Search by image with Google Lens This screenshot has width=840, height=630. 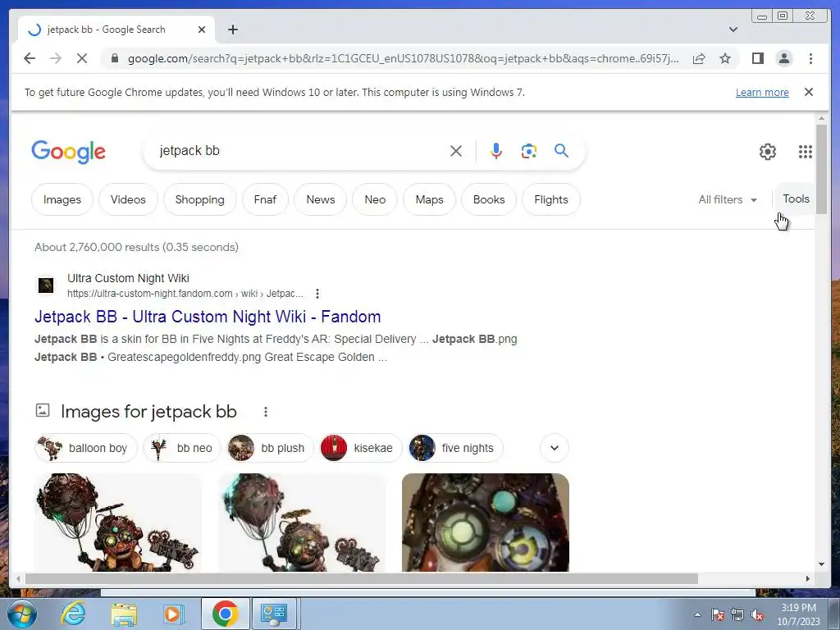click(529, 151)
